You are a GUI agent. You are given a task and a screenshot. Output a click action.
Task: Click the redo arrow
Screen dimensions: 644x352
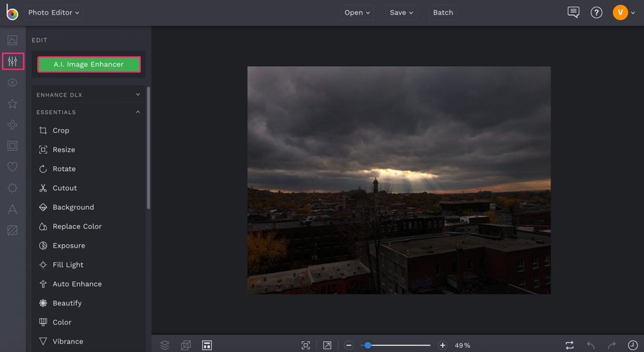[612, 345]
